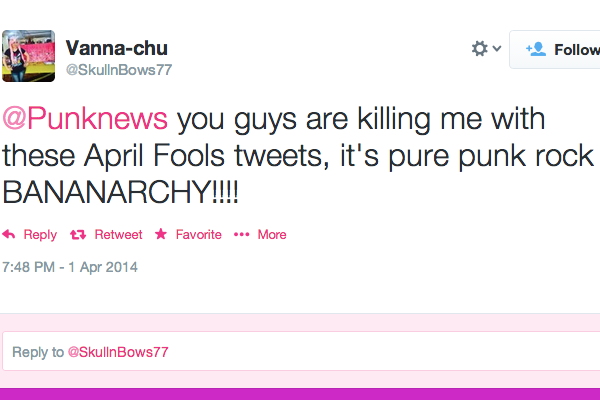
Task: Click the Favorite star icon
Action: click(162, 235)
